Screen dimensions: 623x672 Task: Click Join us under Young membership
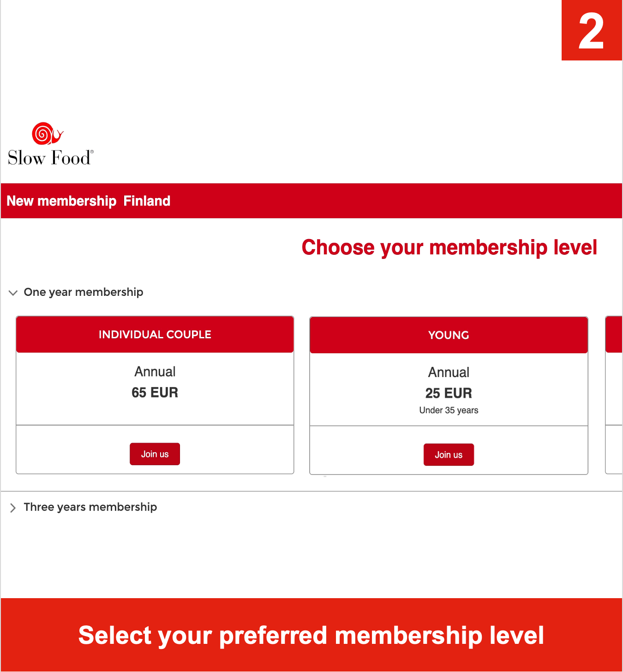click(x=449, y=455)
